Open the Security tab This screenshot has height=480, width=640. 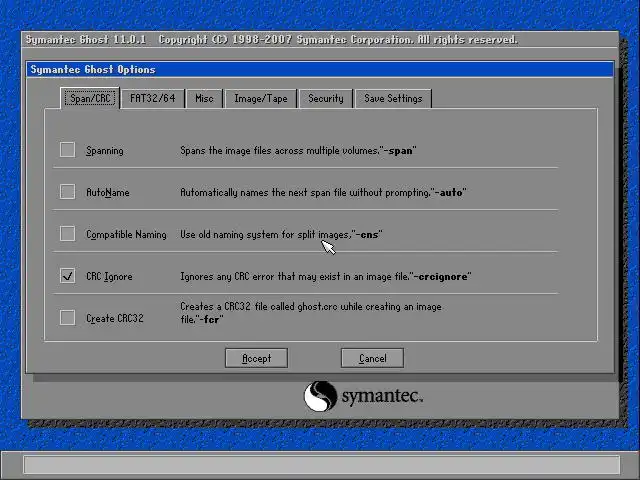[326, 98]
